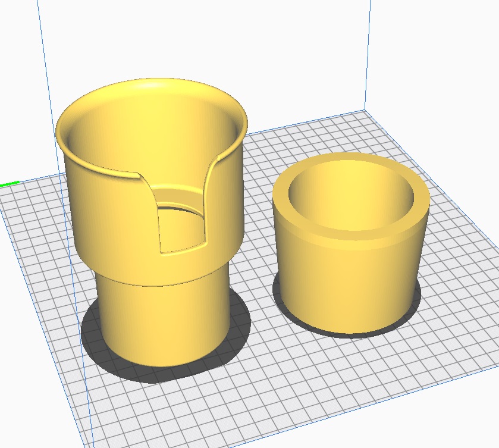Image resolution: width=499 pixels, height=448 pixels.
Task: Pick the narrow lower base of the tall model
Action: pos(161,321)
